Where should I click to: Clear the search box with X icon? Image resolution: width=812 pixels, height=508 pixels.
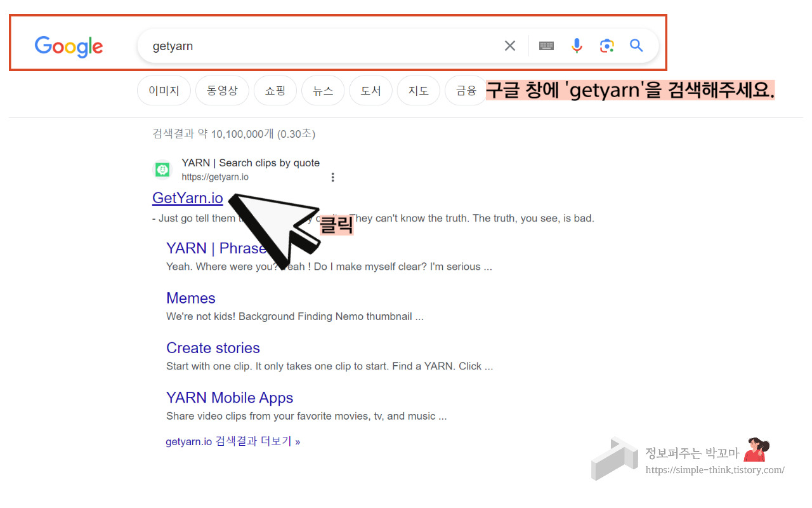click(510, 46)
